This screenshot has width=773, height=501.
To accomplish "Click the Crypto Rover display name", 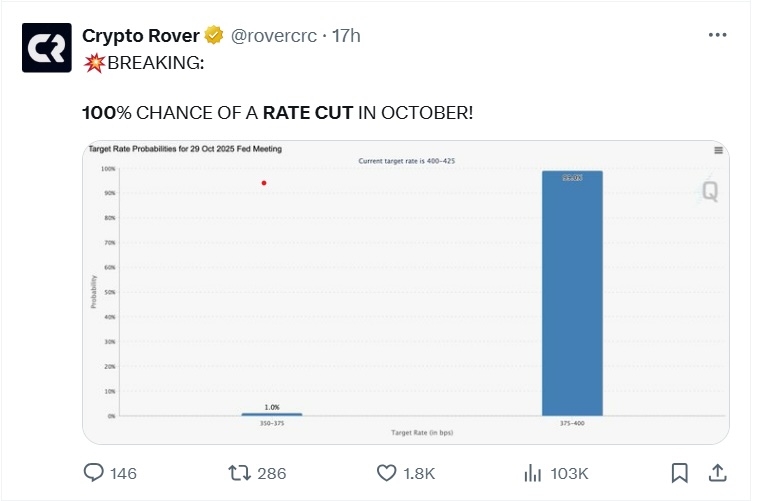I will tap(140, 36).
